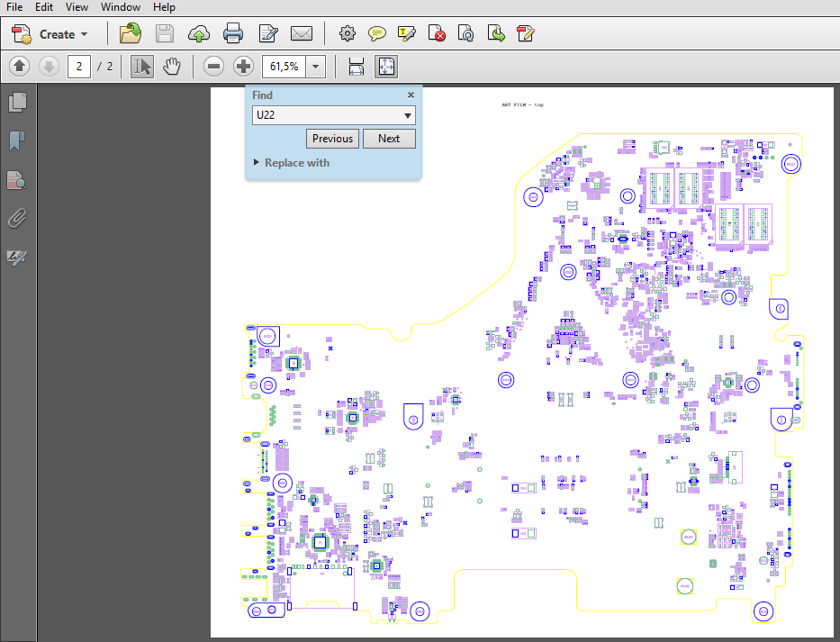Open the Window menu
Image resolution: width=840 pixels, height=642 pixels.
[x=120, y=7]
